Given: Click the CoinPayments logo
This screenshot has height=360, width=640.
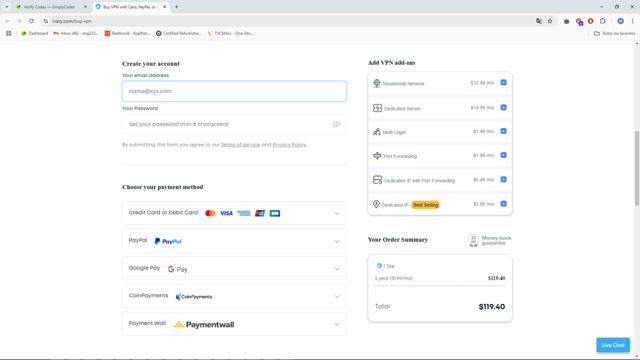Looking at the screenshot, I should (x=194, y=297).
